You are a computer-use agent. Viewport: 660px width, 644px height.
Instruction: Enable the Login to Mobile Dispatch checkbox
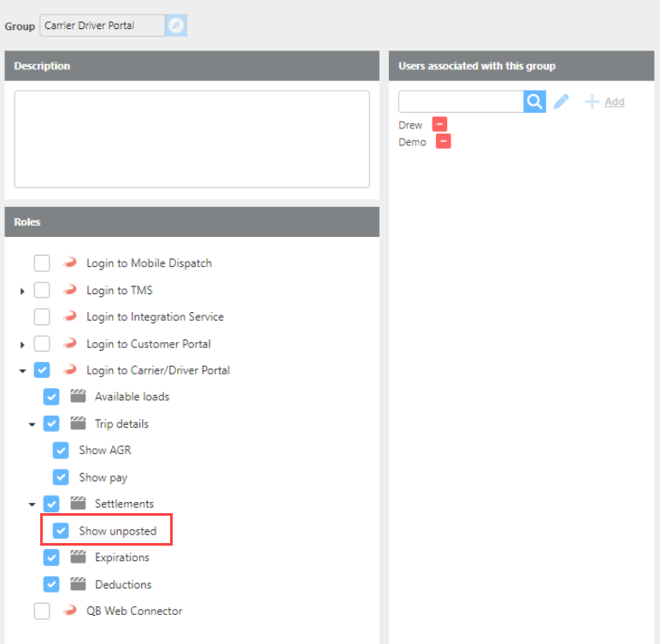pos(42,263)
